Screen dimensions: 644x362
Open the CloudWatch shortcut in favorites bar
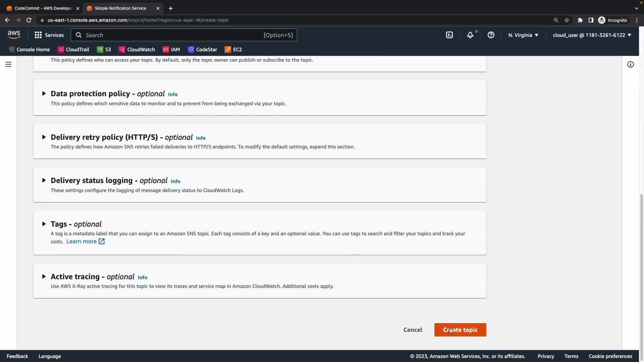click(x=137, y=50)
